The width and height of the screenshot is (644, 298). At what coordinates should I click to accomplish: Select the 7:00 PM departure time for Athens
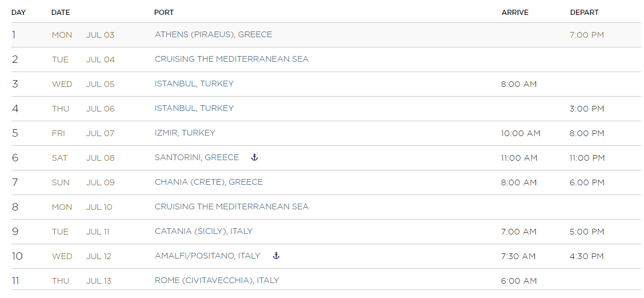[x=586, y=35]
